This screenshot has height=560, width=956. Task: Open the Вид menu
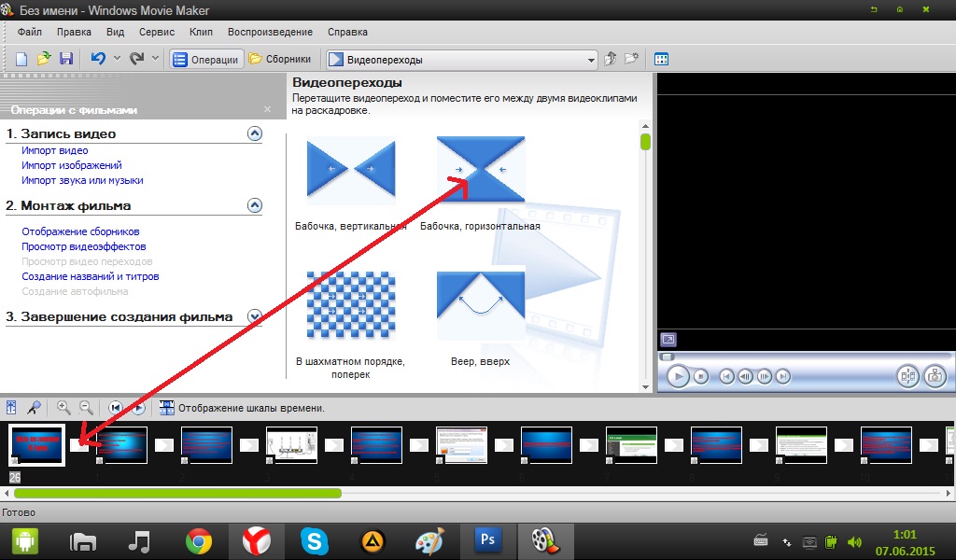[x=115, y=32]
